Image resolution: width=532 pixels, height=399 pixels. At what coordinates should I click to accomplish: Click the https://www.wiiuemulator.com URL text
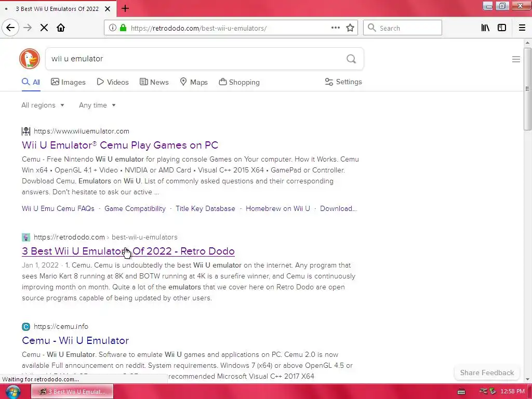[82, 131]
